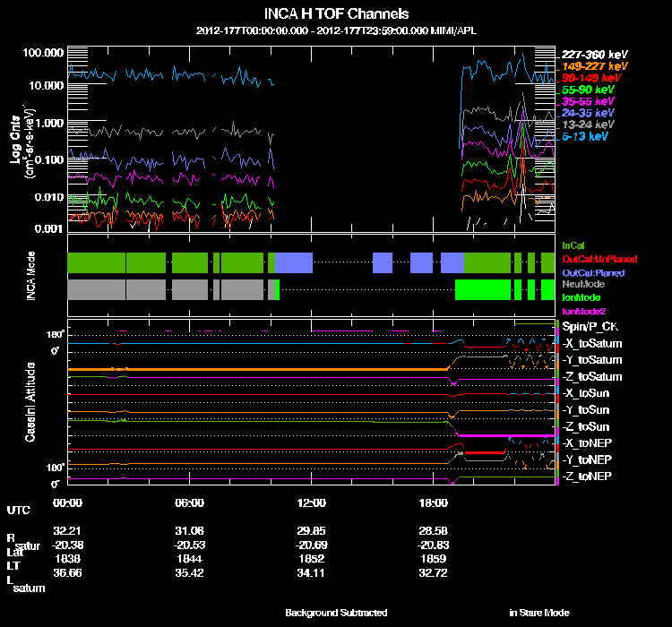Click the Spin/P_CK attitude label
Screen dimensions: 672x627
click(x=590, y=327)
